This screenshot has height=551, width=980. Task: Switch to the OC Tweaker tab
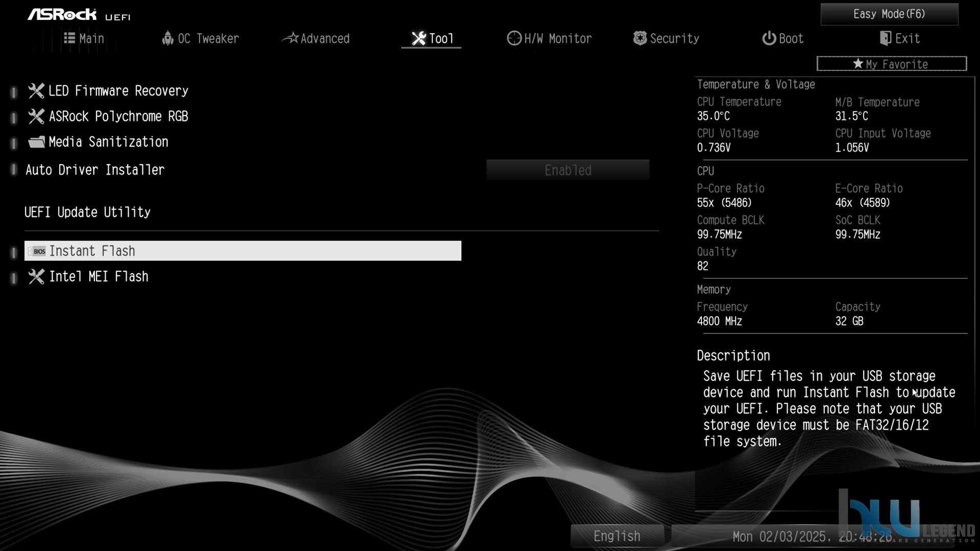201,38
